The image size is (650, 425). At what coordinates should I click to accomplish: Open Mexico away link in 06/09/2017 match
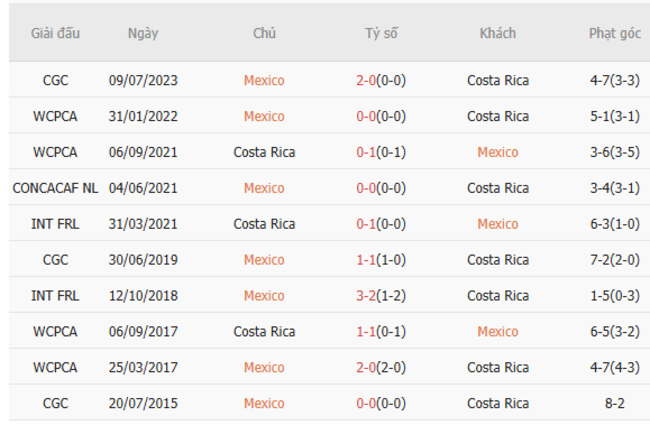498,332
